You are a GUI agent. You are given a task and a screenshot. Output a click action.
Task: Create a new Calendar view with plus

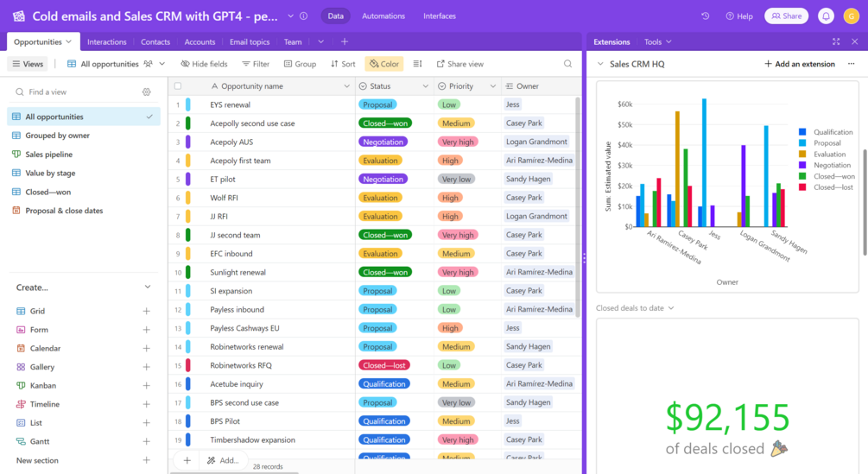(x=146, y=349)
